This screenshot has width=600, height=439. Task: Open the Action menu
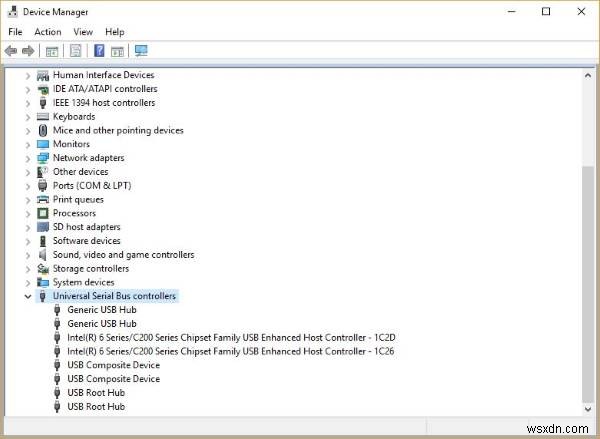48,32
